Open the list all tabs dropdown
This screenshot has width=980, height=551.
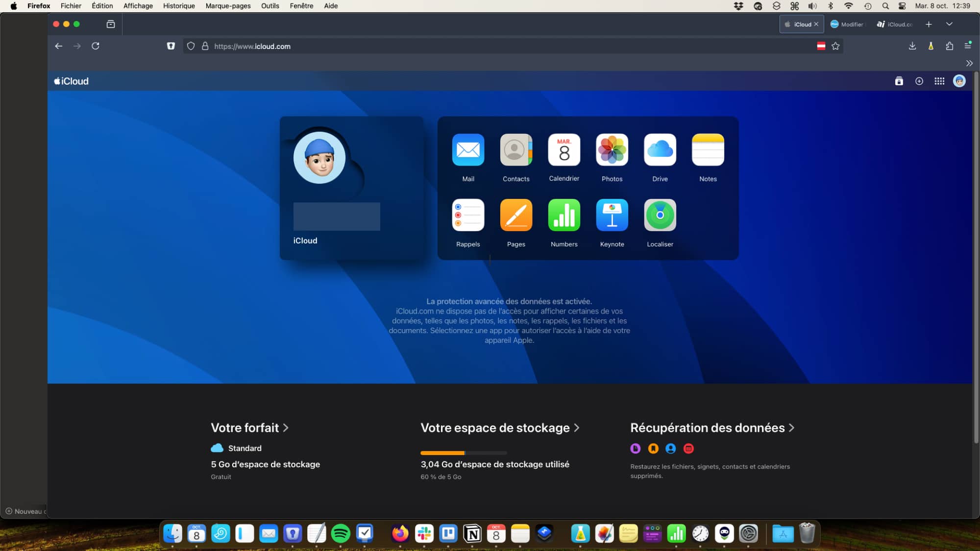[x=949, y=24]
